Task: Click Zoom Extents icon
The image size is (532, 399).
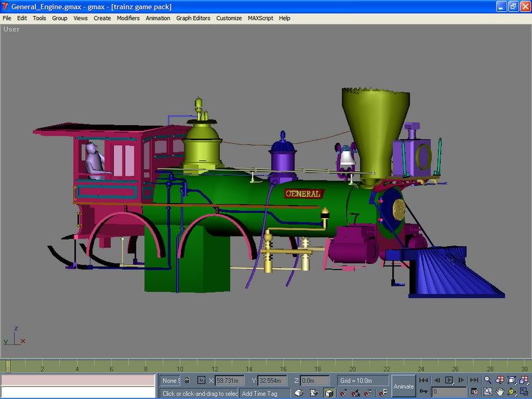Action: (x=512, y=380)
